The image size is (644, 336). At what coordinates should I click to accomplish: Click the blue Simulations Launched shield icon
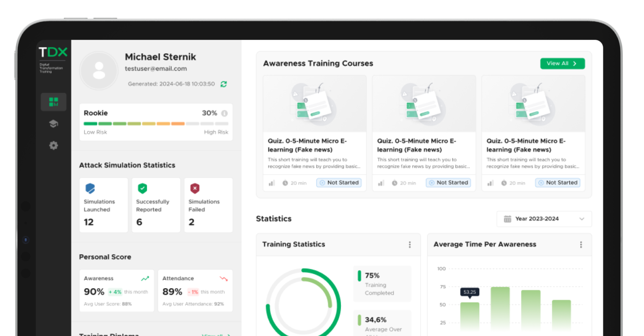[90, 188]
